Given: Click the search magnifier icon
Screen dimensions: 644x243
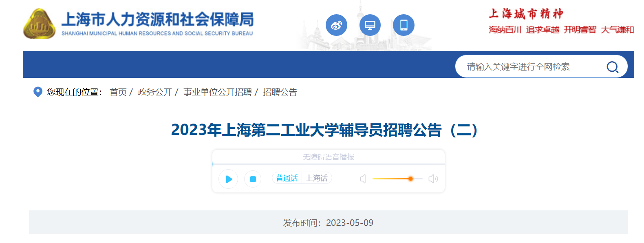Looking at the screenshot, I should pyautogui.click(x=612, y=67).
